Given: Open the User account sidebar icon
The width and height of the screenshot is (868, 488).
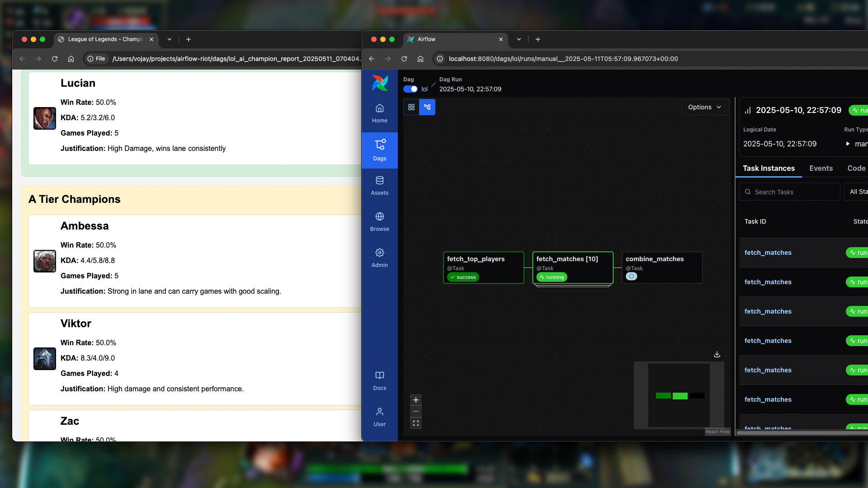Looking at the screenshot, I should pos(379,416).
